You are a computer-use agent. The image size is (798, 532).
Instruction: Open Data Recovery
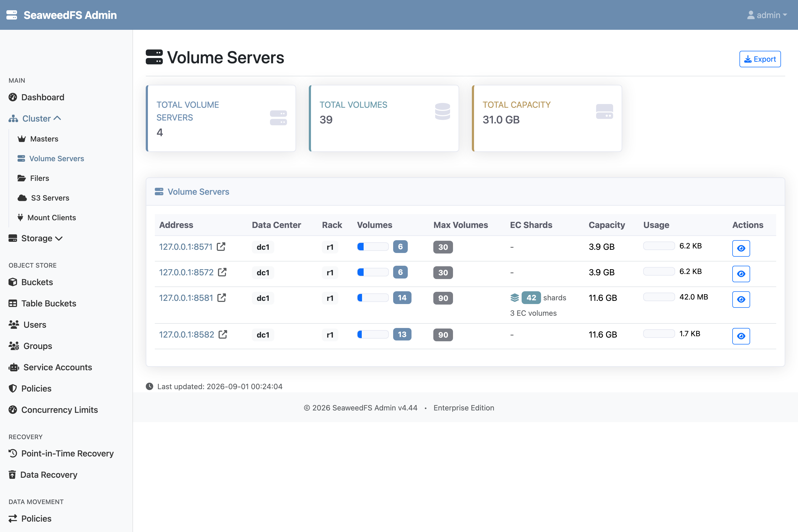coord(43,475)
